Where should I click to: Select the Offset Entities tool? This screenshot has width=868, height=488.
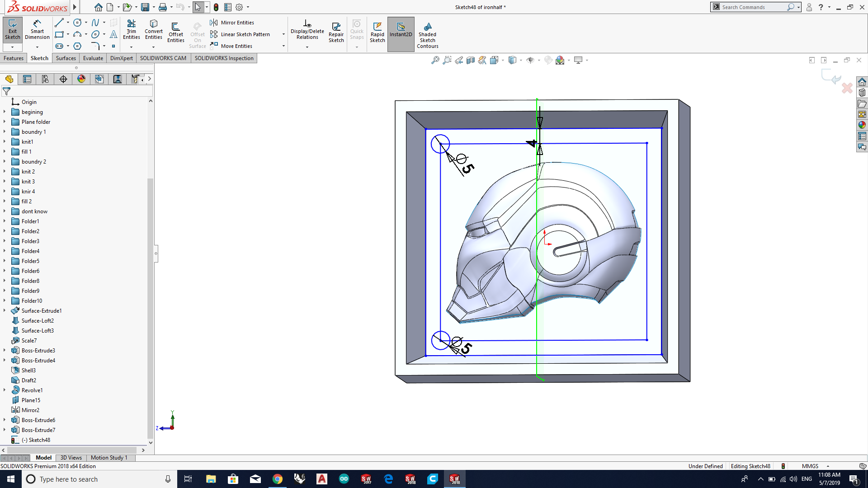[175, 33]
